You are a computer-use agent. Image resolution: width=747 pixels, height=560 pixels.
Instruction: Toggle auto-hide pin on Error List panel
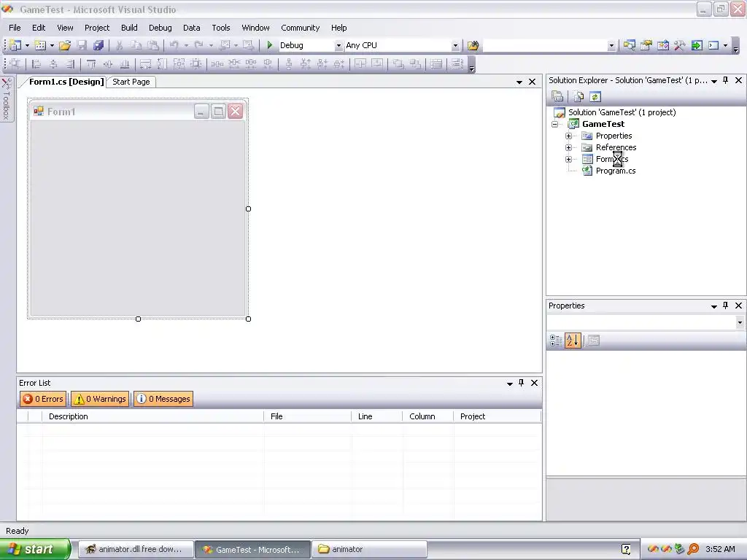(521, 383)
